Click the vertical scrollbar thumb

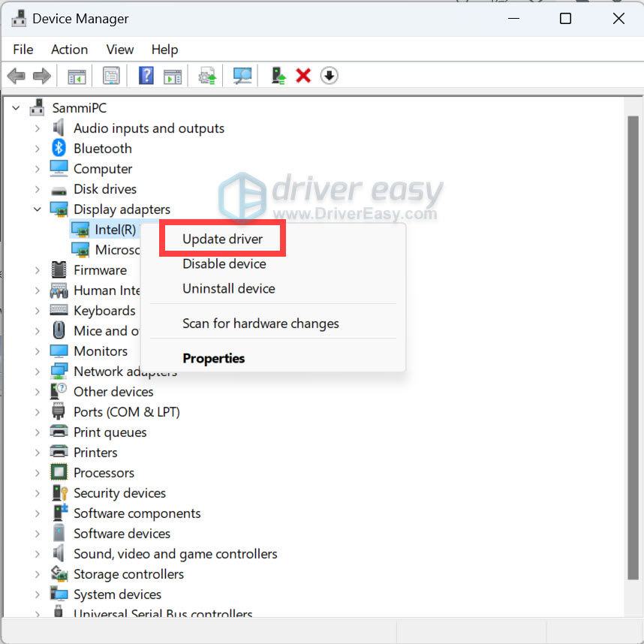click(x=633, y=348)
